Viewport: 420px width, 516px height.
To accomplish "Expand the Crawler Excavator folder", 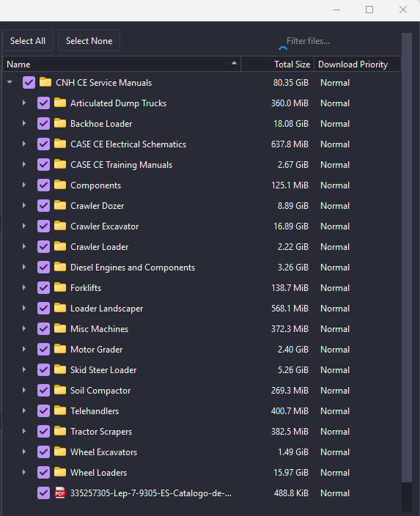I will click(24, 226).
